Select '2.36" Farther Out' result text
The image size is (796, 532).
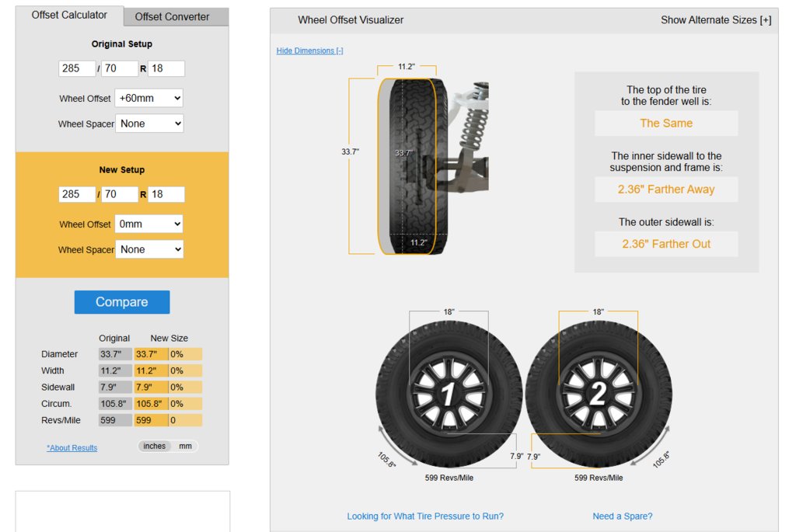666,244
